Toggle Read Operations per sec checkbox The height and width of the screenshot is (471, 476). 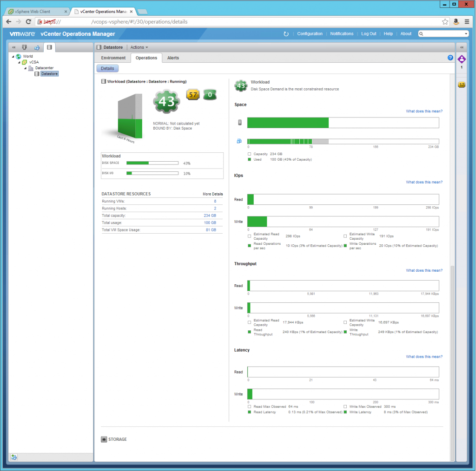click(x=249, y=246)
